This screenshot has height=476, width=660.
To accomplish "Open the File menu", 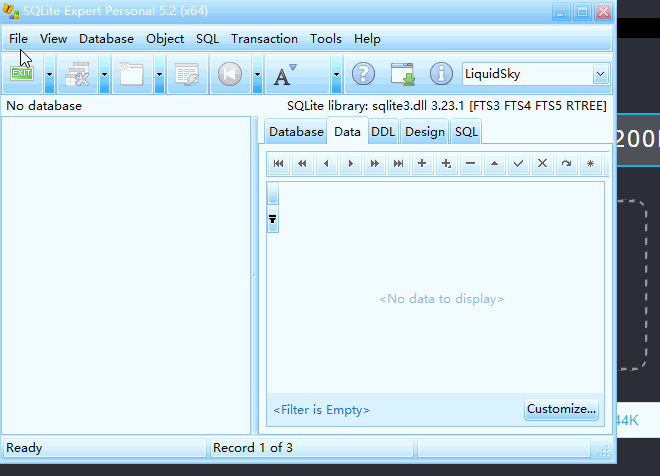I will tap(18, 39).
